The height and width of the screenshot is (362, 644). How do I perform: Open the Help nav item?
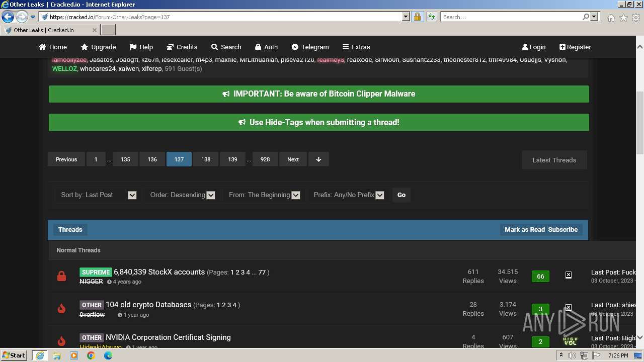141,47
